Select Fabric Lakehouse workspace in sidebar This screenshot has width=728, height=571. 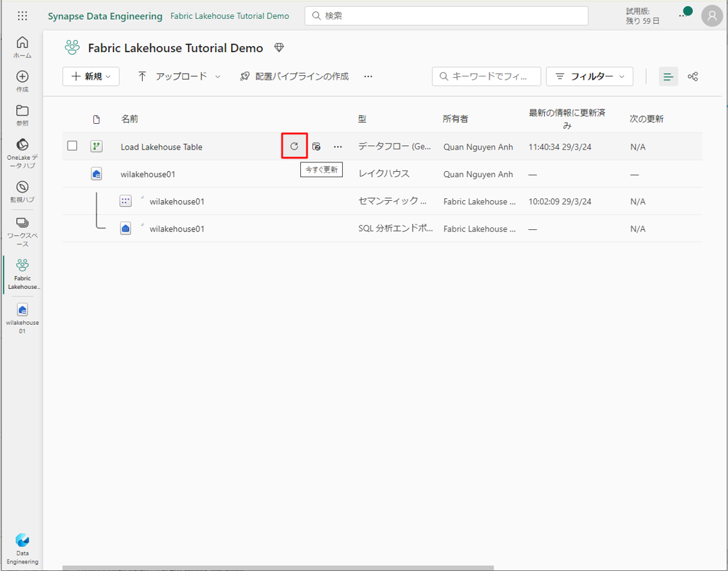22,274
